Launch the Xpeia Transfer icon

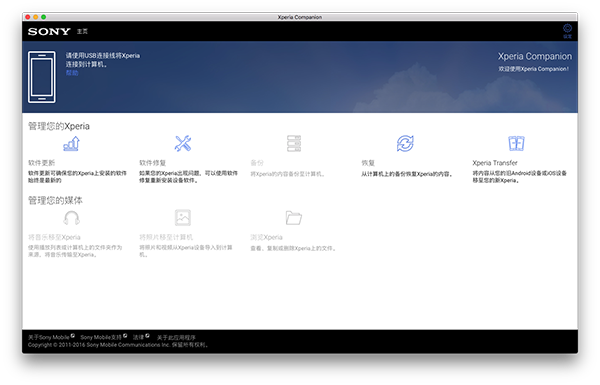coord(516,144)
